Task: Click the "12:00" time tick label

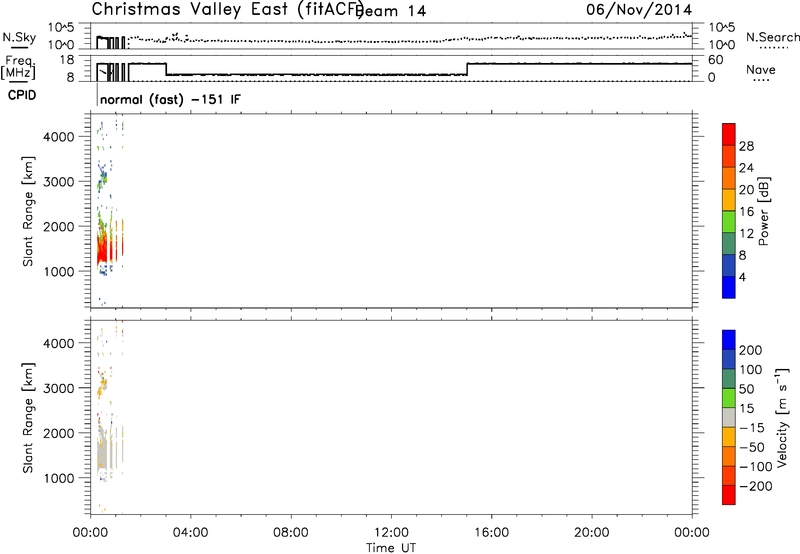Action: [391, 533]
